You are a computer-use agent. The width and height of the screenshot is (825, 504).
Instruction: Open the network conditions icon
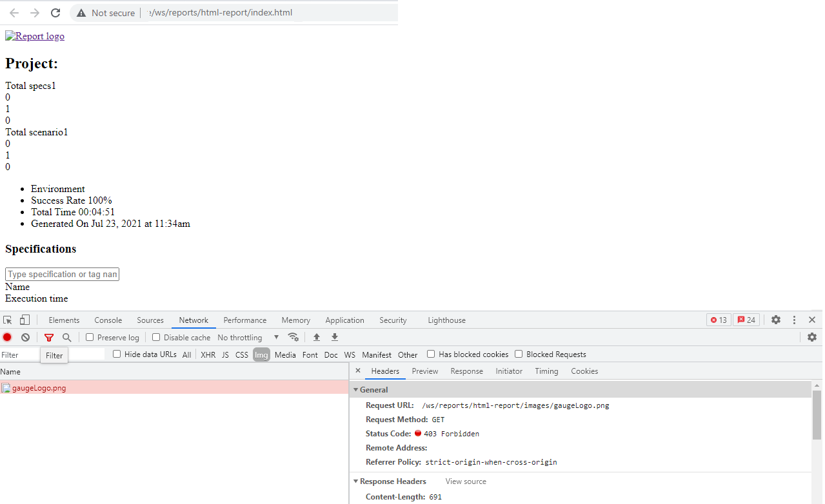point(293,337)
